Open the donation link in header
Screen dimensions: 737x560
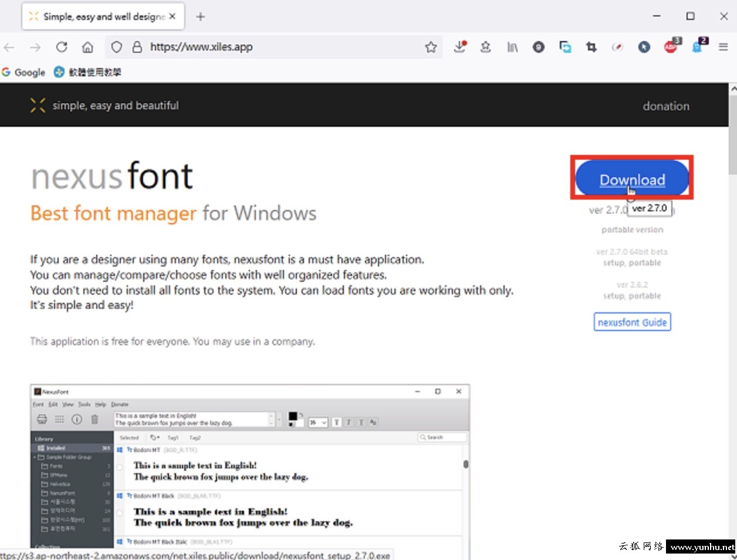click(x=666, y=106)
